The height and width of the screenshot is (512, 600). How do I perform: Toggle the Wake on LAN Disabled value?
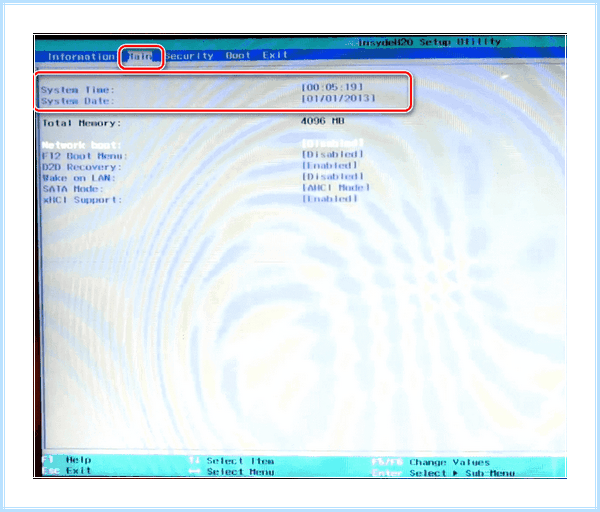point(332,176)
